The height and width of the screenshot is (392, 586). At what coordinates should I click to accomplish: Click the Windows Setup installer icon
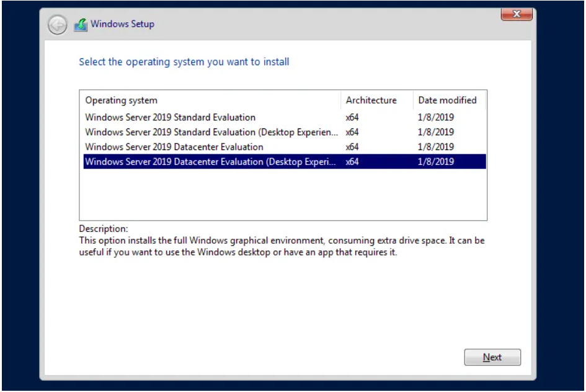(x=81, y=25)
